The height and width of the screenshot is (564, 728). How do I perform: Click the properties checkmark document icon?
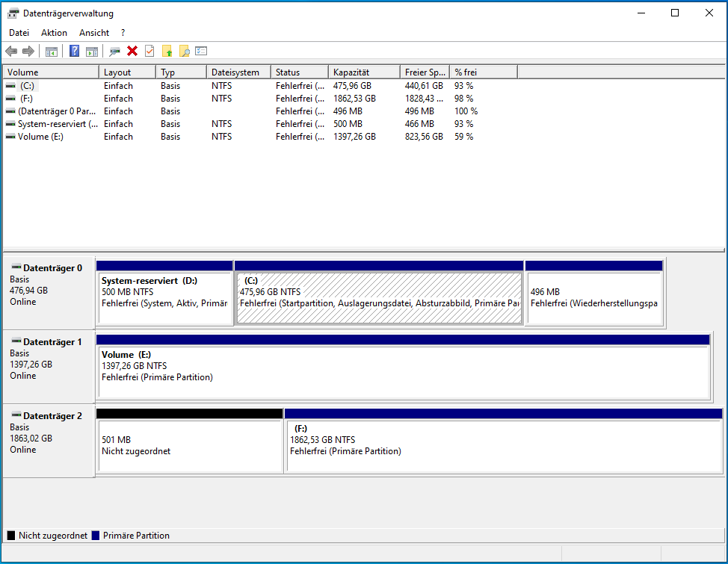pyautogui.click(x=149, y=51)
